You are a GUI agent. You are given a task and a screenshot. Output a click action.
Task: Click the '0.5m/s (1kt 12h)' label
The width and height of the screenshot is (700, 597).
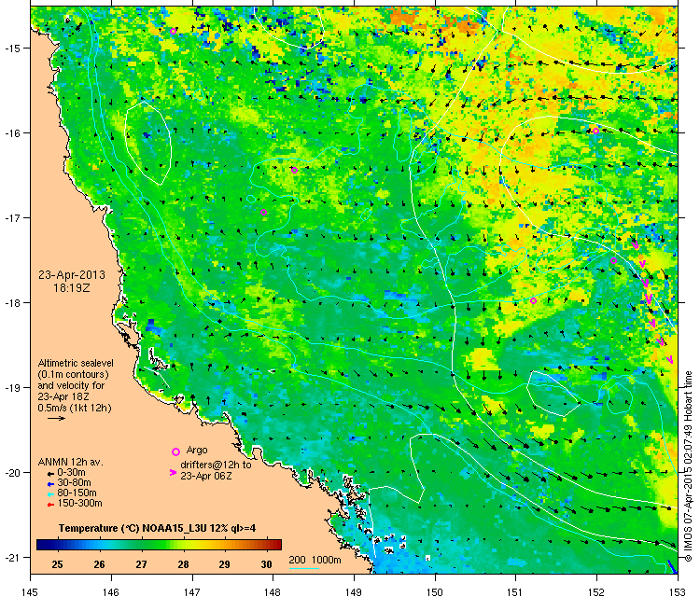coord(75,408)
